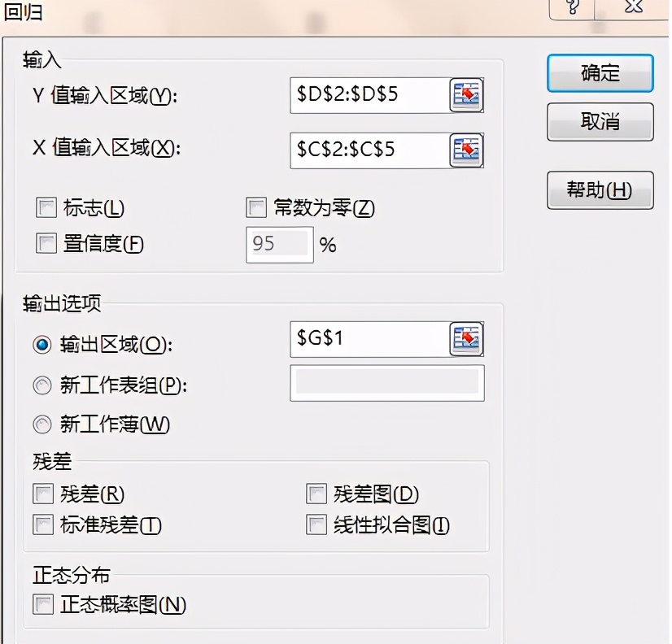The image size is (672, 644).
Task: Check the 残差(R) option
Action: pyautogui.click(x=42, y=494)
